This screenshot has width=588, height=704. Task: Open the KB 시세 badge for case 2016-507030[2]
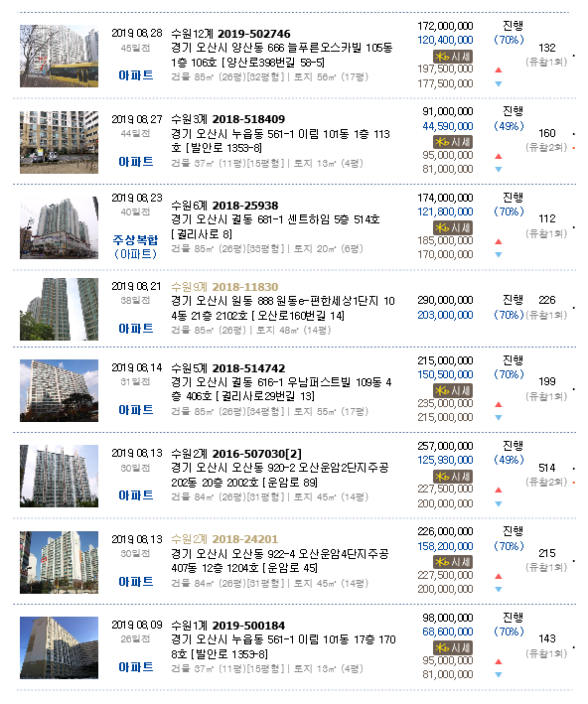[x=452, y=477]
